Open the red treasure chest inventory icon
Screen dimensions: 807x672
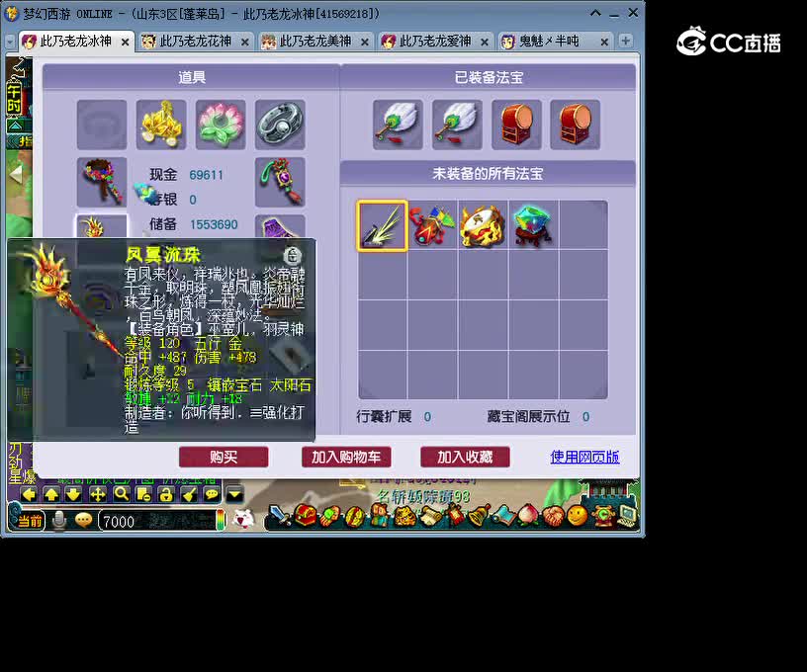tap(306, 515)
